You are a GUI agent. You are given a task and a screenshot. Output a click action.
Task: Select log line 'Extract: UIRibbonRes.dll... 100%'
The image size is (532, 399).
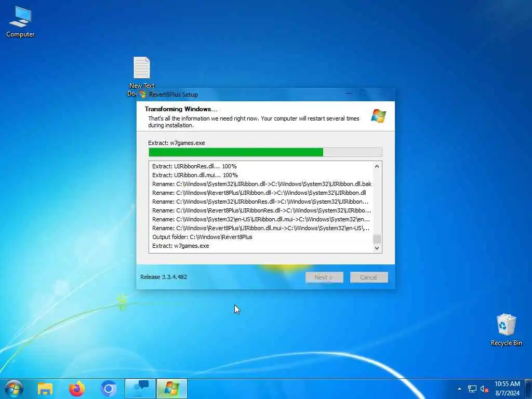coord(194,166)
